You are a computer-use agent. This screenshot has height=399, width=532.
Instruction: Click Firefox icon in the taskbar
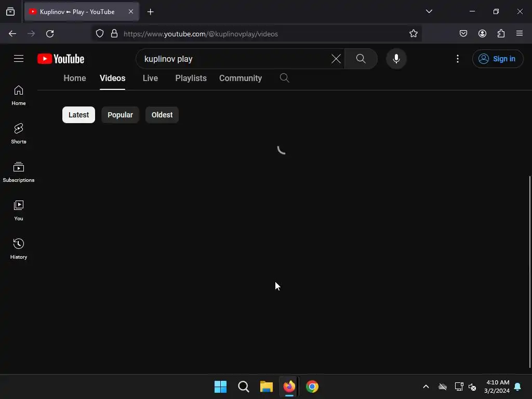point(289,387)
